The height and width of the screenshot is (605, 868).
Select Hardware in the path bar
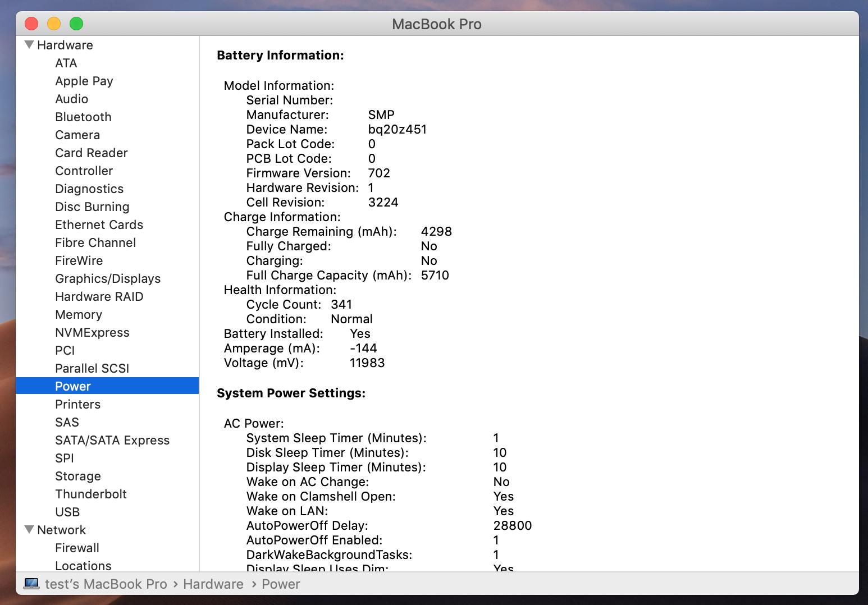pos(213,584)
